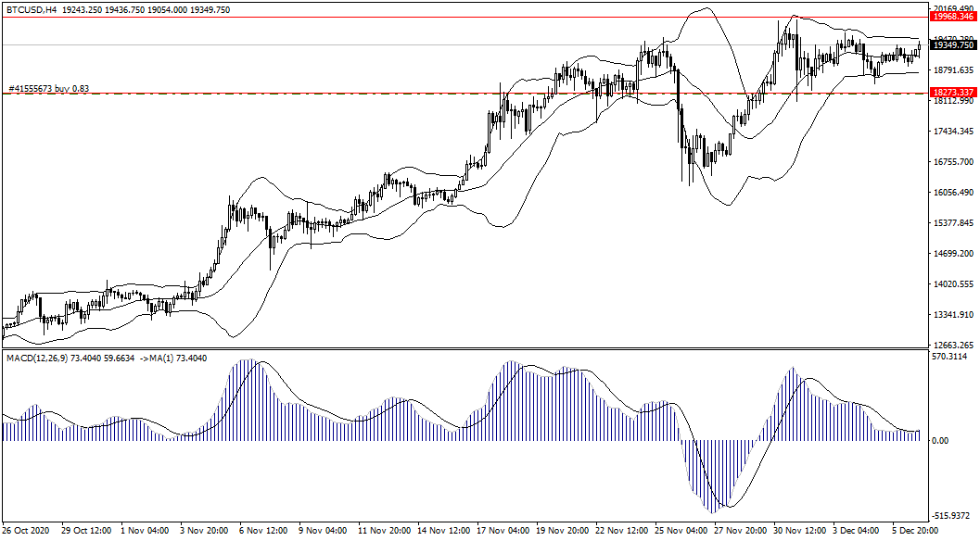
Task: Click the 6 Nov 12:00 time label
Action: 261,531
